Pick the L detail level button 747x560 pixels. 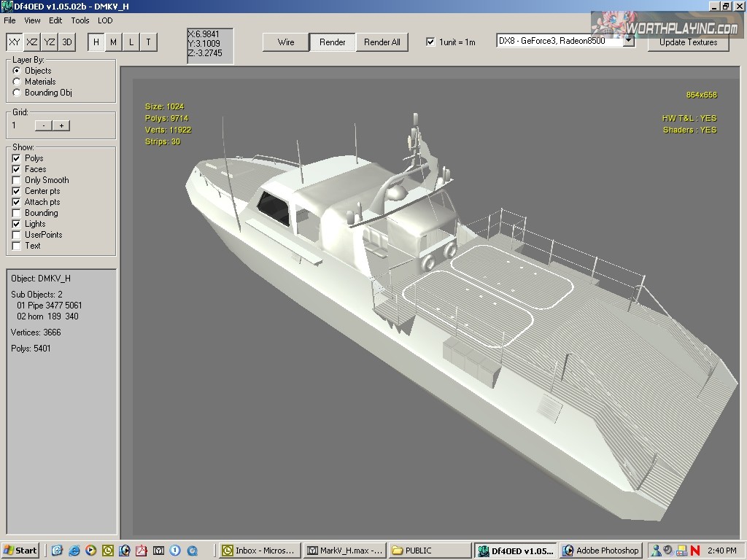[131, 42]
